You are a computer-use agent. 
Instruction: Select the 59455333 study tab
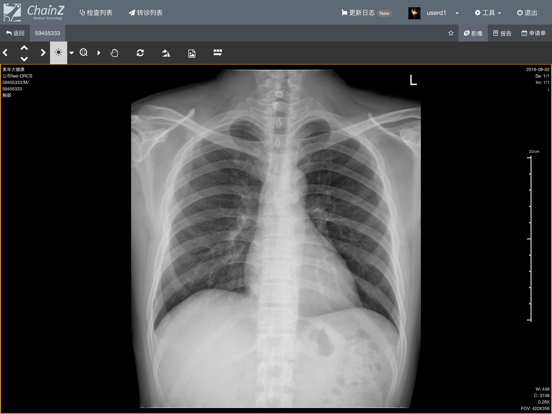48,33
